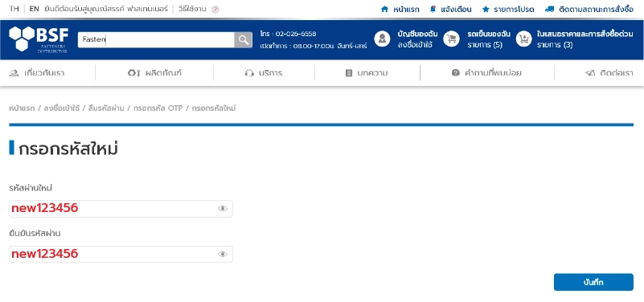Click the กรอกรหัสใหม่ page heading

[68, 149]
